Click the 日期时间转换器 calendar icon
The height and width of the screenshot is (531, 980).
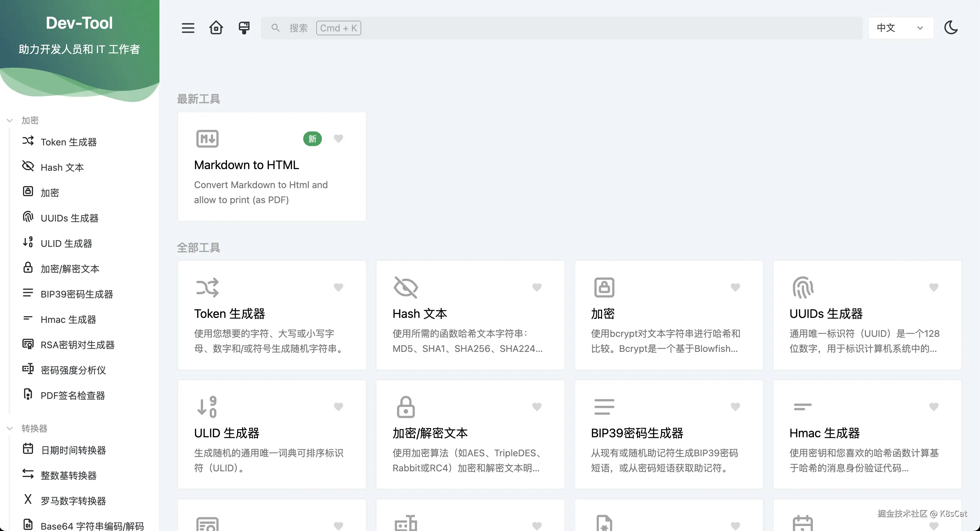pos(28,449)
